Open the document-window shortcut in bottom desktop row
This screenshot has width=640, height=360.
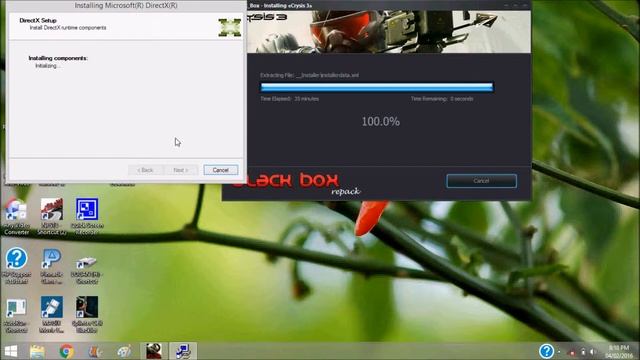(16, 315)
